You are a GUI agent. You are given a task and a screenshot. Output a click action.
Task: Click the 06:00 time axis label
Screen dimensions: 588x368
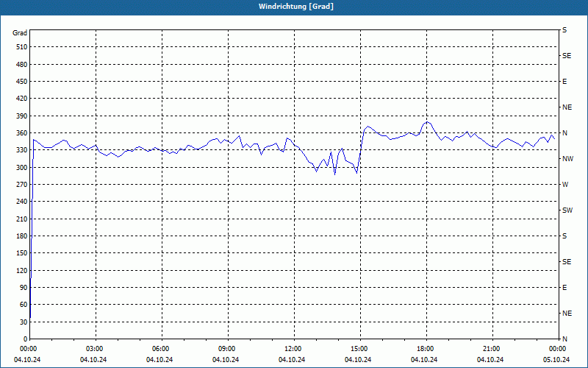(x=159, y=349)
